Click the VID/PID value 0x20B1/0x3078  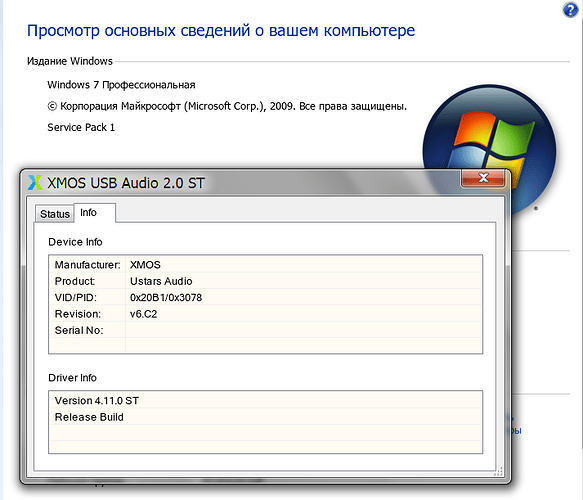coord(166,297)
